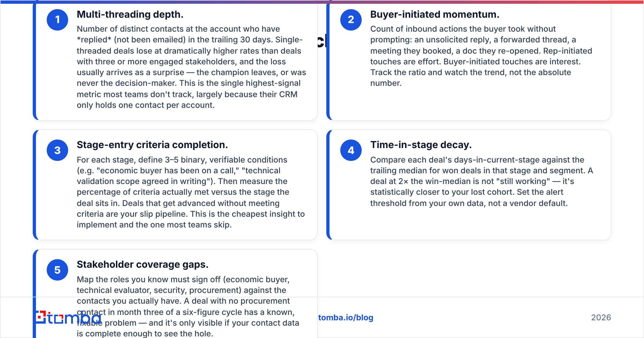Click the Stakeholder coverage gaps heading
The image size is (644, 338).
(142, 264)
